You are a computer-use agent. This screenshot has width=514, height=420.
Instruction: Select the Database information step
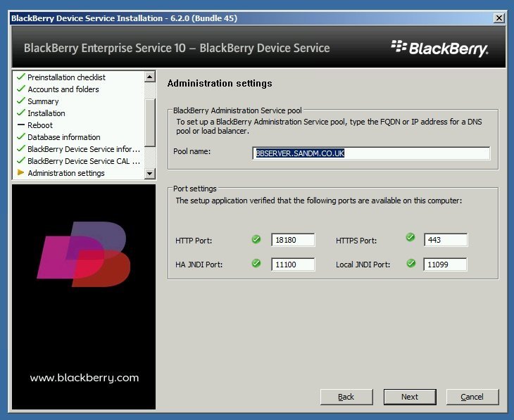63,137
